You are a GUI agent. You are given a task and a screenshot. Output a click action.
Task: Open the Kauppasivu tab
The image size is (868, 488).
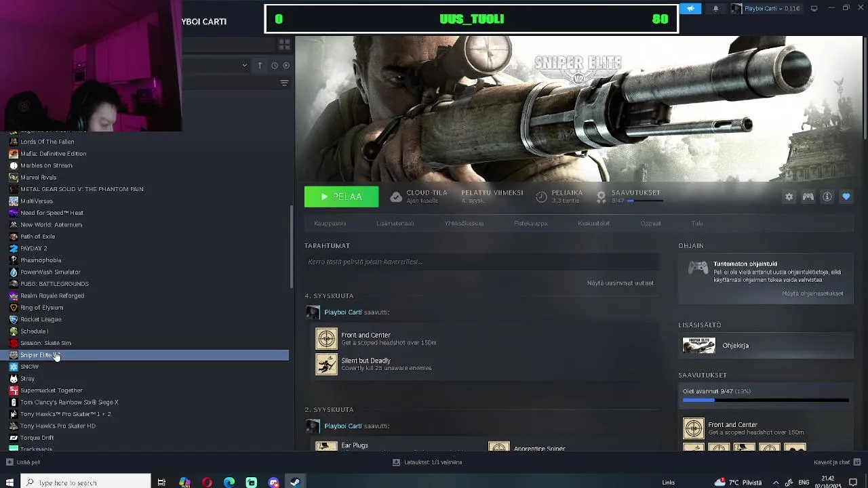330,223
